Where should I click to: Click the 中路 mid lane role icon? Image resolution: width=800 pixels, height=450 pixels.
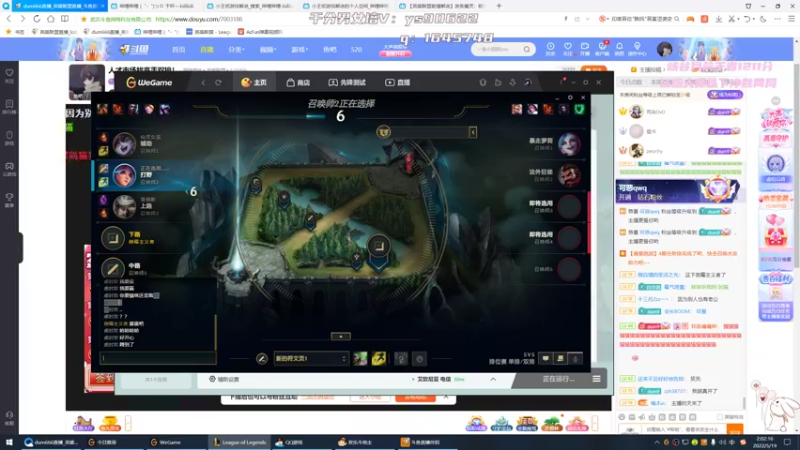(113, 268)
